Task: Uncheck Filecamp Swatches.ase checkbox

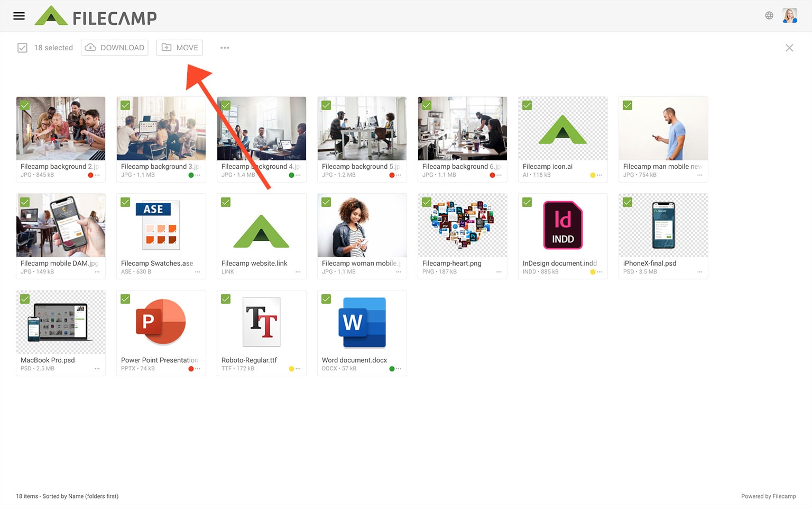Action: 125,202
